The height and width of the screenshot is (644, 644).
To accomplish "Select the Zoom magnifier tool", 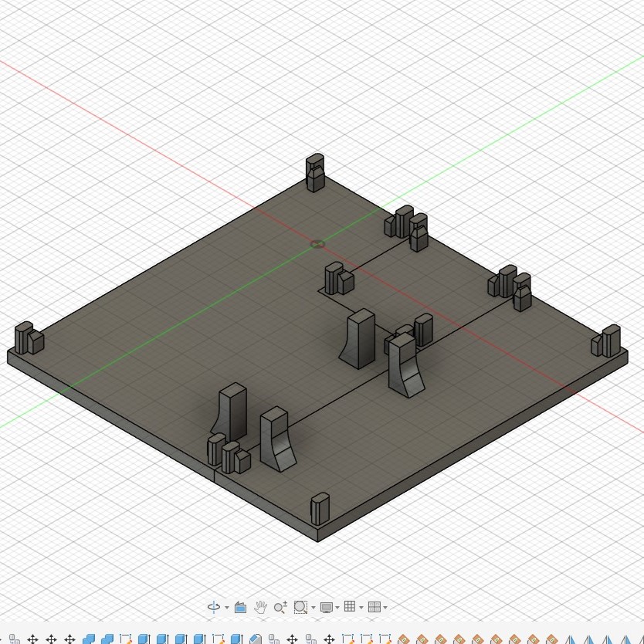I will pyautogui.click(x=280, y=607).
